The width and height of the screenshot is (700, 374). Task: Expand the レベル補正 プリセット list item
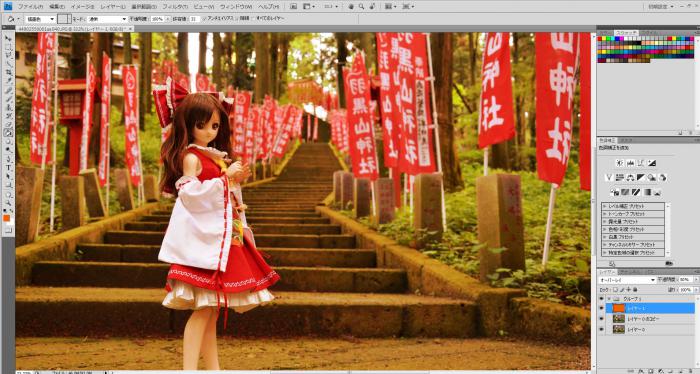coord(633,206)
